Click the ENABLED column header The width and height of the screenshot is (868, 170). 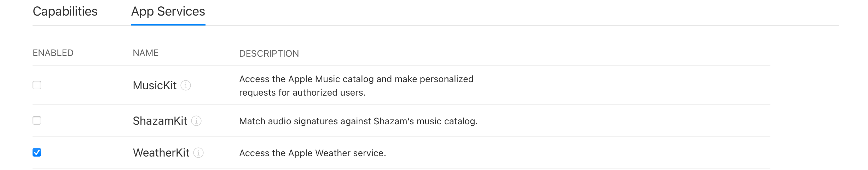click(x=53, y=53)
